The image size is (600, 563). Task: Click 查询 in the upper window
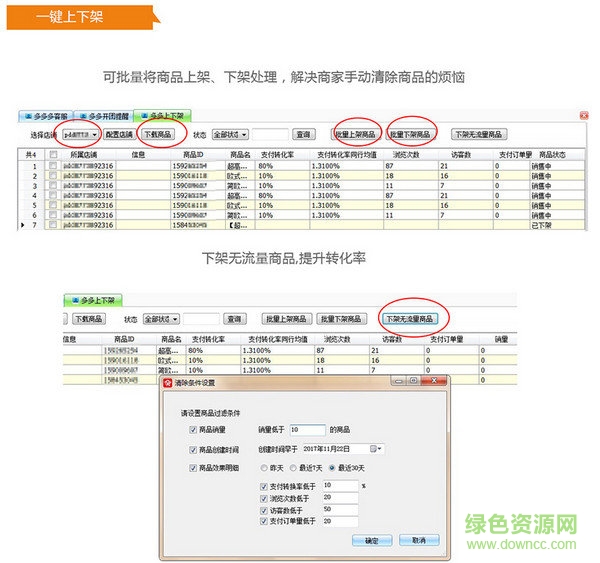[x=303, y=134]
